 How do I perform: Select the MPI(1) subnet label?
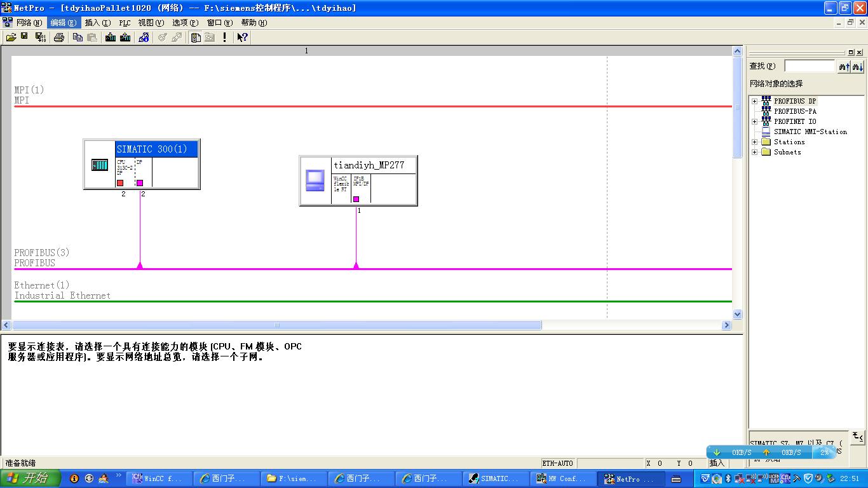tap(29, 90)
